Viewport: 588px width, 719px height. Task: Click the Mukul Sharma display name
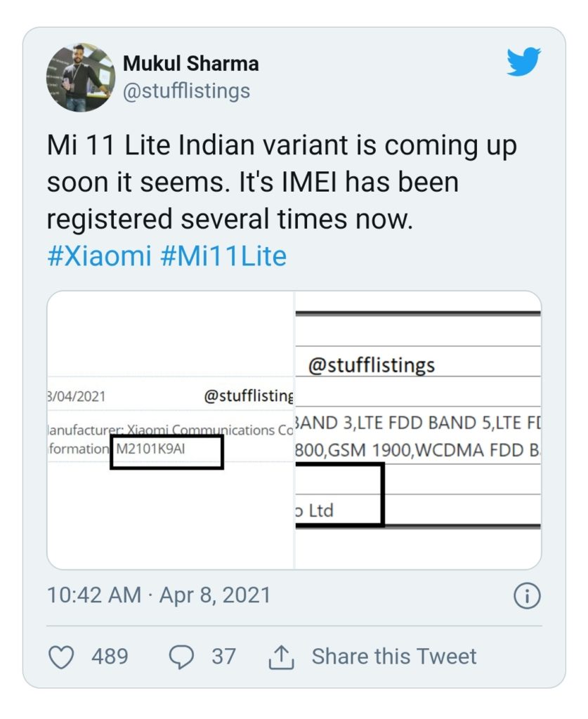(190, 64)
